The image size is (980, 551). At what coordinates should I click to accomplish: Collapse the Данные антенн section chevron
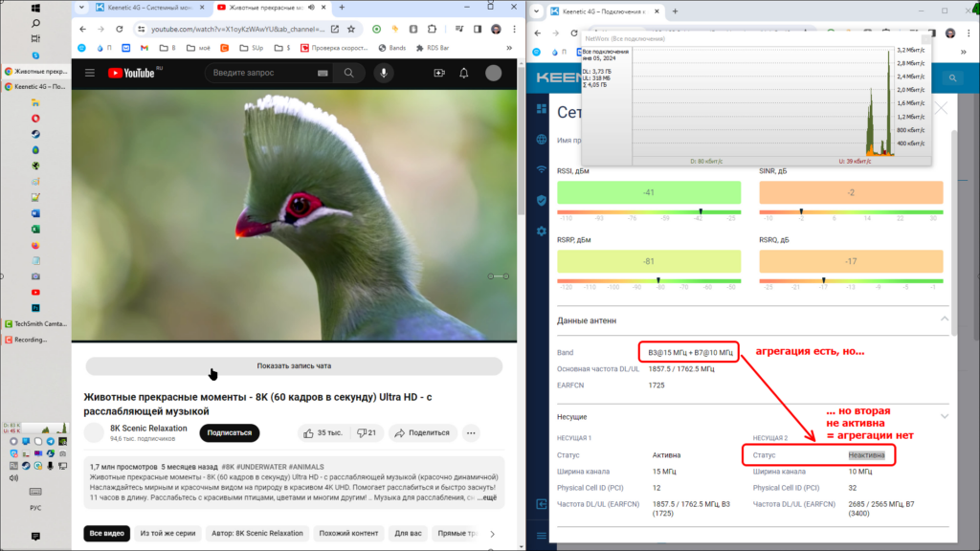945,320
